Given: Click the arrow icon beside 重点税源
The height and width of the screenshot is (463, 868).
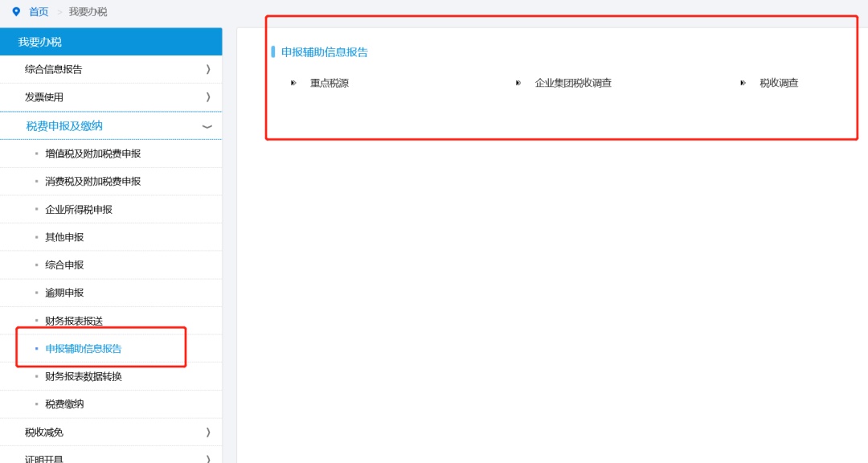Looking at the screenshot, I should point(293,82).
